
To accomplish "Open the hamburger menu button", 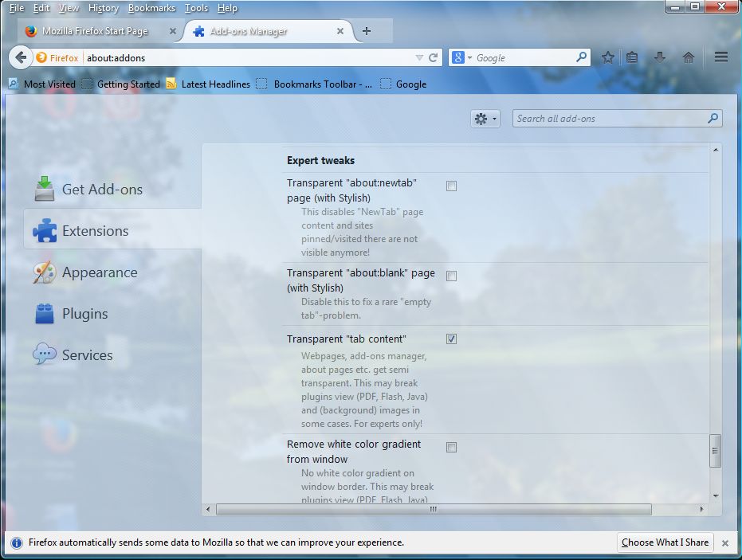I will click(x=721, y=57).
